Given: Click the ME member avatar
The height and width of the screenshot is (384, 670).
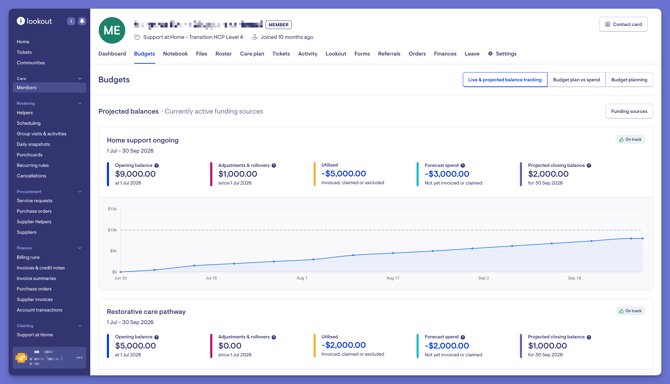Looking at the screenshot, I should coord(112,30).
